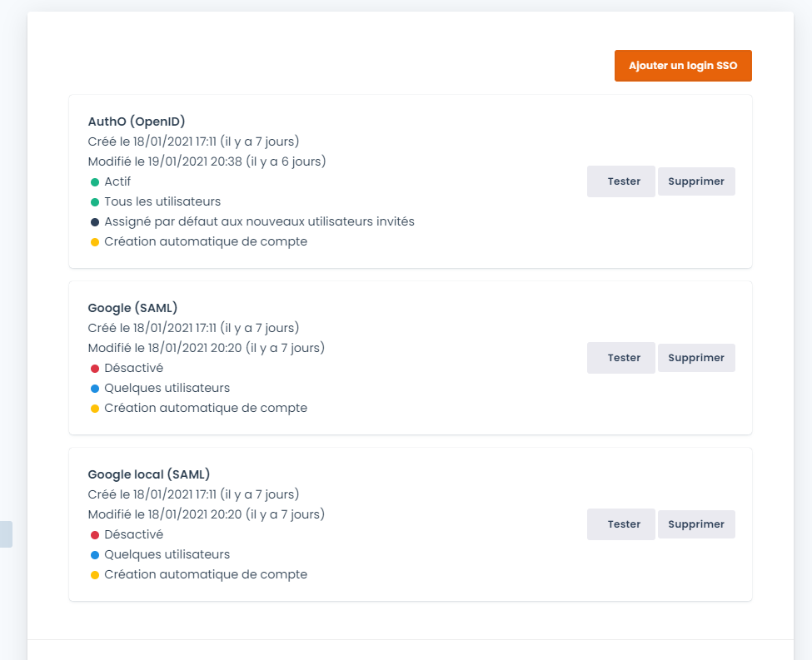Test the Google (SAML) login configuration
Screen dimensions: 812x660
(621, 358)
